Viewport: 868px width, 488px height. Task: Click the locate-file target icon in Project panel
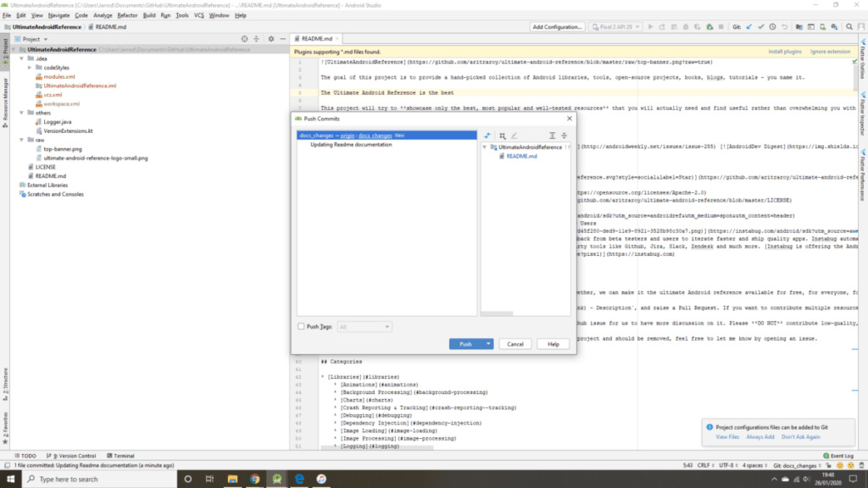point(245,39)
